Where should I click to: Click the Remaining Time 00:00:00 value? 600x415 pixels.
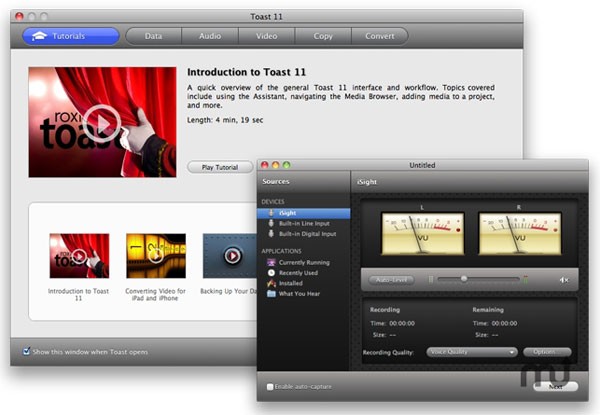point(504,323)
